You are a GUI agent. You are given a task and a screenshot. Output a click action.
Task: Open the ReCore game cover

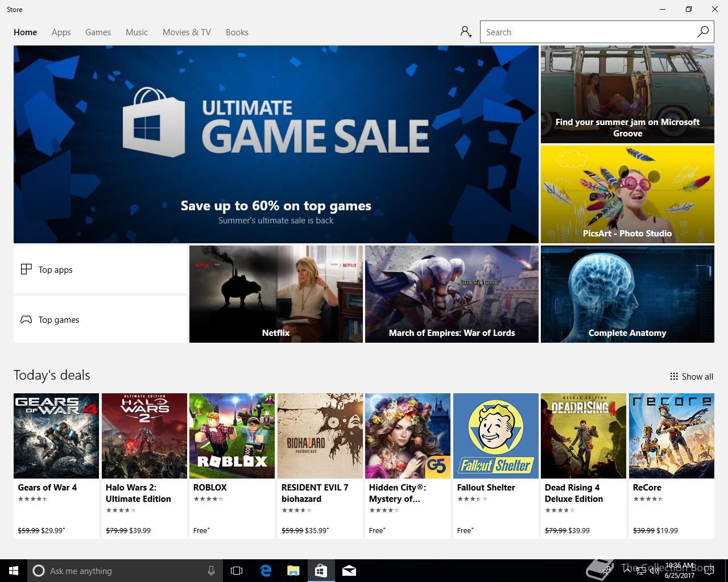coord(672,436)
